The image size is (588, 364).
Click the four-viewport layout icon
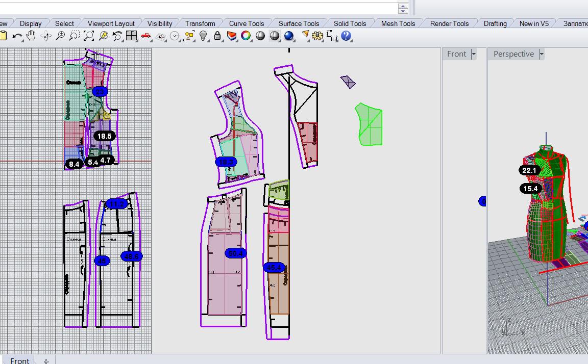pos(132,36)
